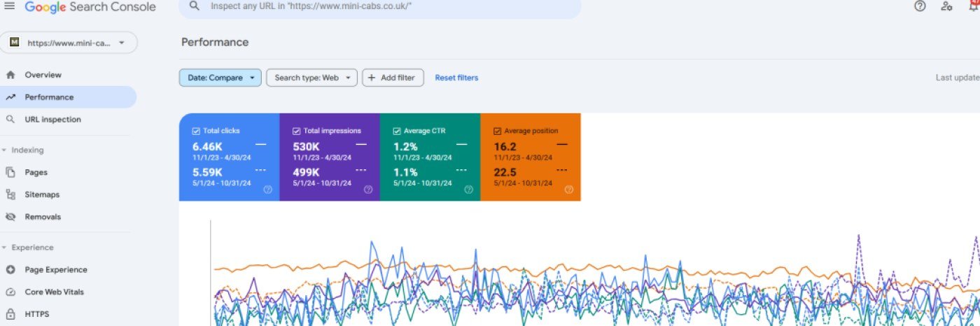The height and width of the screenshot is (326, 980).
Task: Click the 530K total impressions value
Action: click(307, 146)
